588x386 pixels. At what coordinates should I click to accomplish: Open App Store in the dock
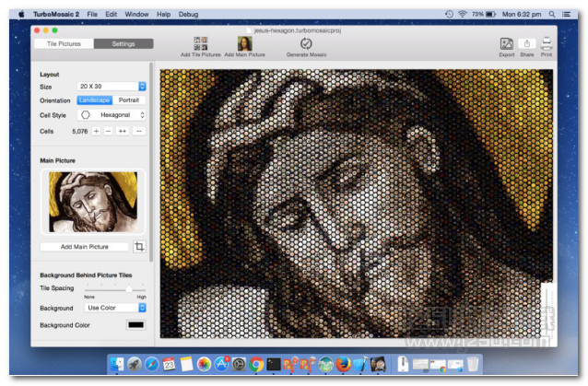[221, 364]
